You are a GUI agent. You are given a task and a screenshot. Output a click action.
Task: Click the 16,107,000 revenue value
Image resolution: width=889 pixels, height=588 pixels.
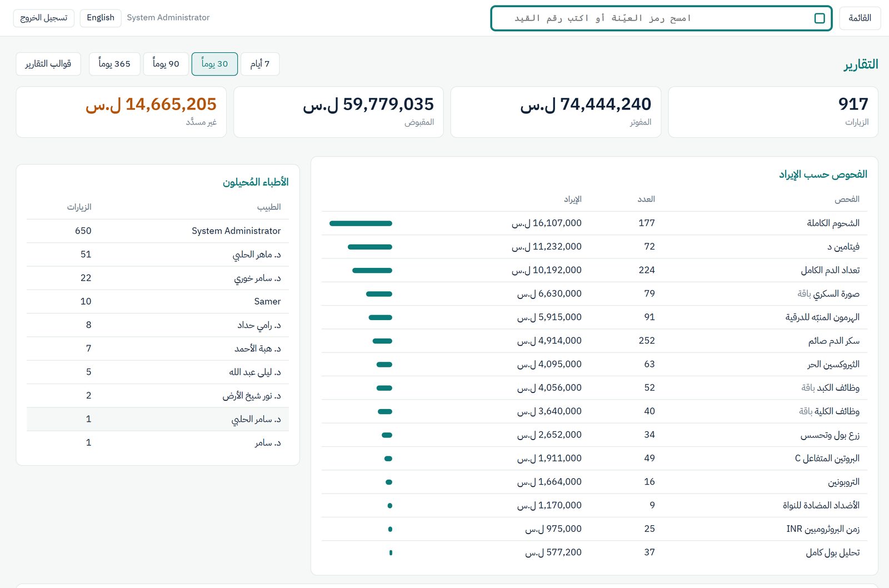click(547, 223)
